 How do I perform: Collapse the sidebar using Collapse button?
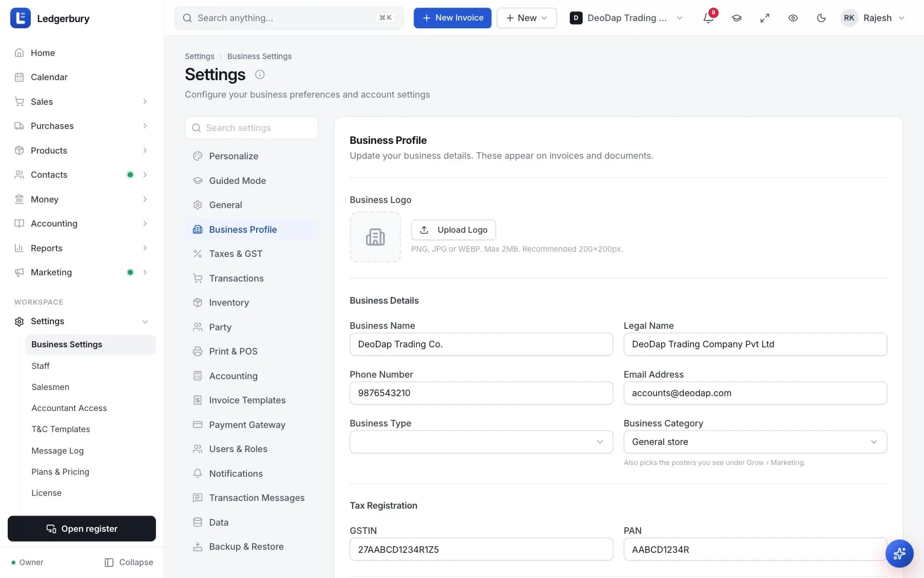tap(128, 563)
